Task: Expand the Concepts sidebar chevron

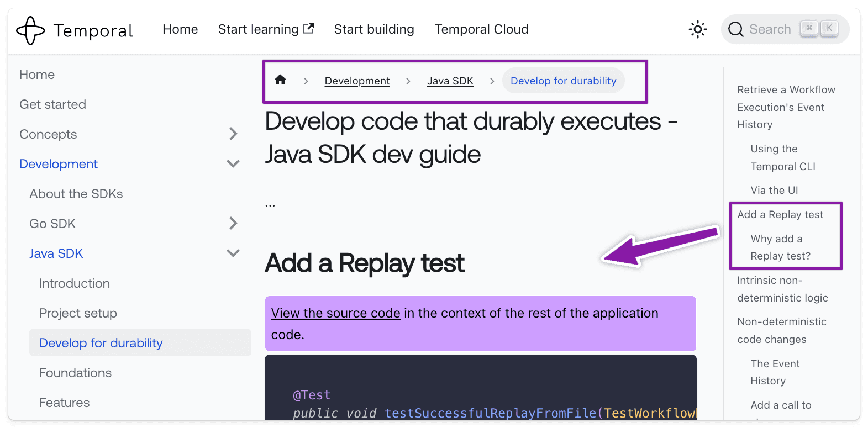Action: point(233,134)
